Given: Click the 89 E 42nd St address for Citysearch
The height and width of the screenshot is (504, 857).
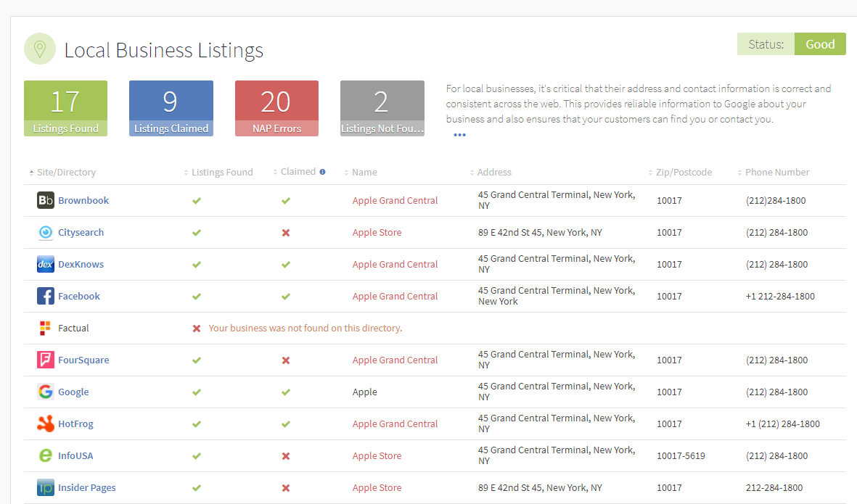Looking at the screenshot, I should (540, 233).
